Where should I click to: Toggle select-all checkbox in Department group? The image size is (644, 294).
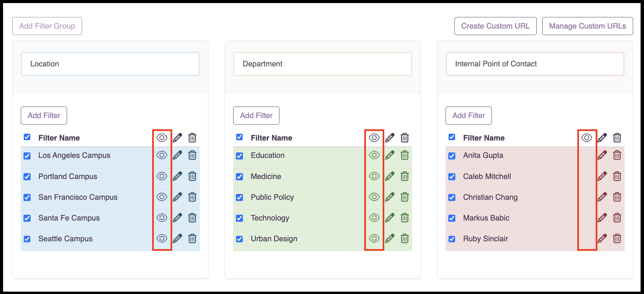coord(240,137)
